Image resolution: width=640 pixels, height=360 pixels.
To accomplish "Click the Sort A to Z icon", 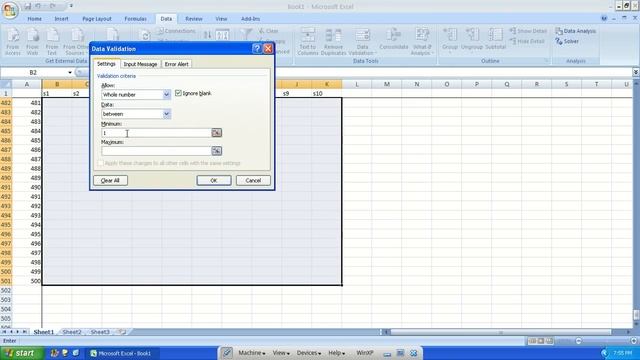I will (208, 36).
